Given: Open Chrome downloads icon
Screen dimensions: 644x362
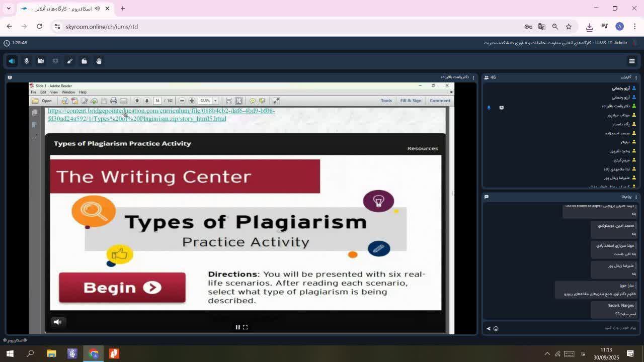Looking at the screenshot, I should 589,27.
